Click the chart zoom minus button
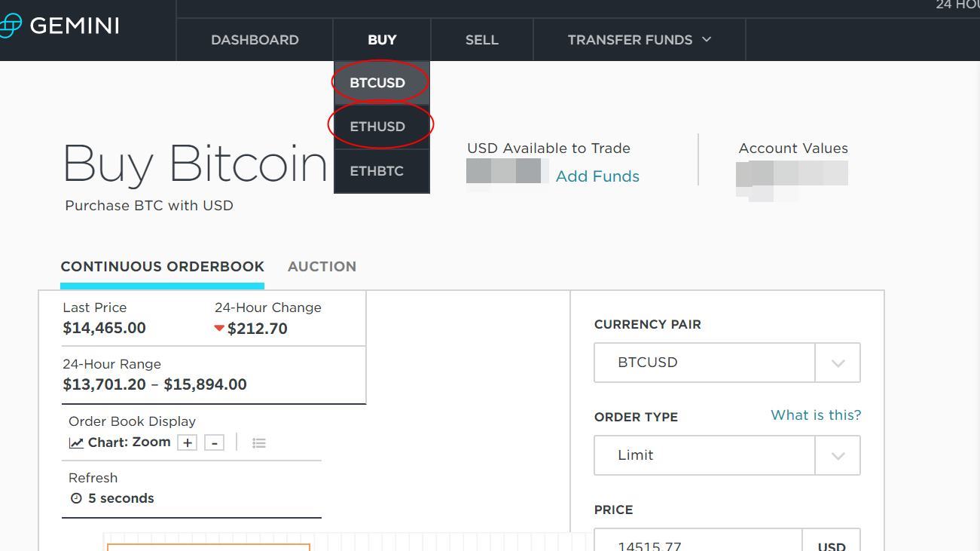This screenshot has width=980, height=551. tap(214, 442)
